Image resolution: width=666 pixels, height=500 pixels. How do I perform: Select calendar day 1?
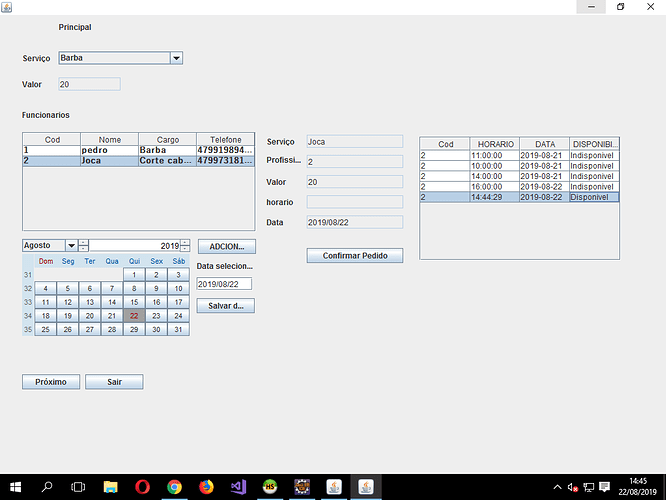click(x=134, y=275)
